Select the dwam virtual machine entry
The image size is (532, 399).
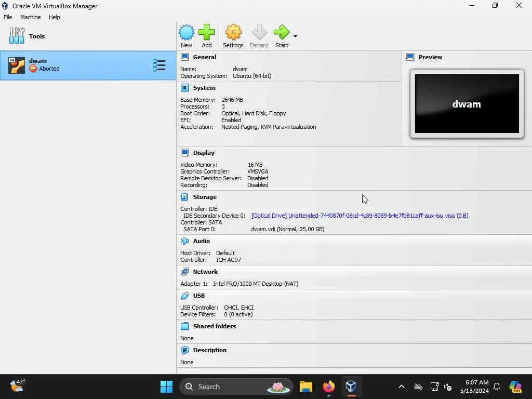tap(88, 65)
